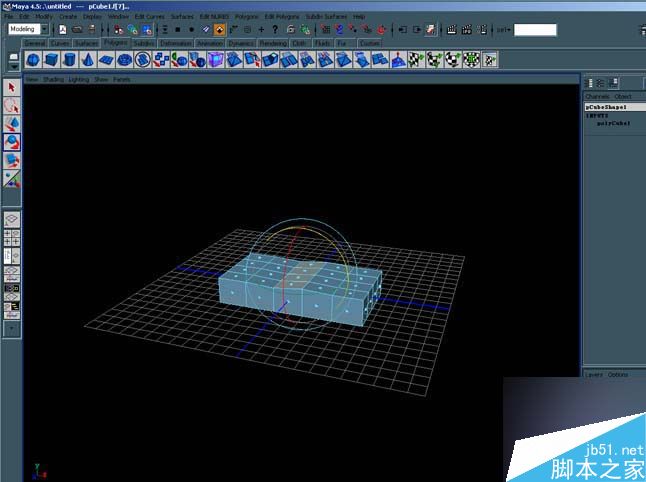Image resolution: width=646 pixels, height=482 pixels.
Task: Open the Options menu in Layer Editor
Action: point(618,375)
